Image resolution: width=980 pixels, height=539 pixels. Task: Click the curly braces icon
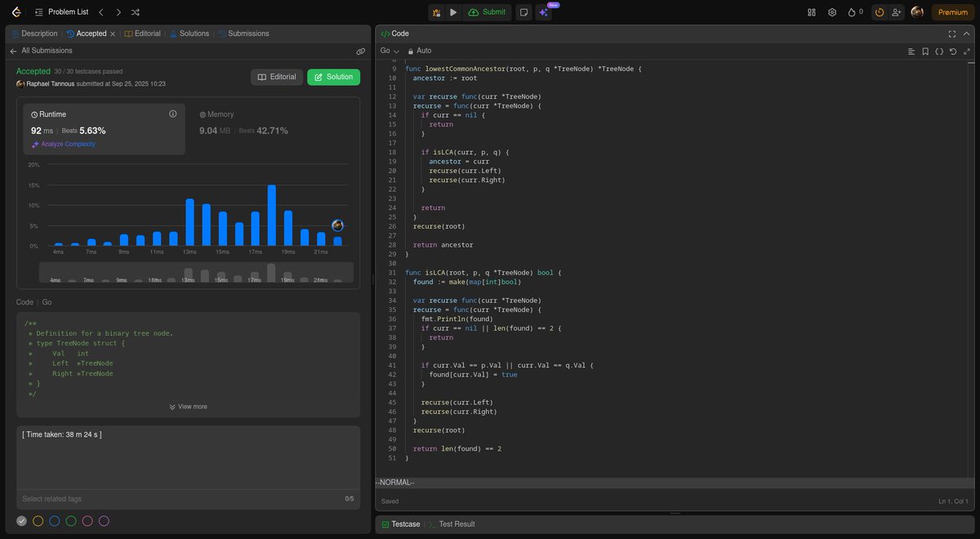(x=939, y=51)
